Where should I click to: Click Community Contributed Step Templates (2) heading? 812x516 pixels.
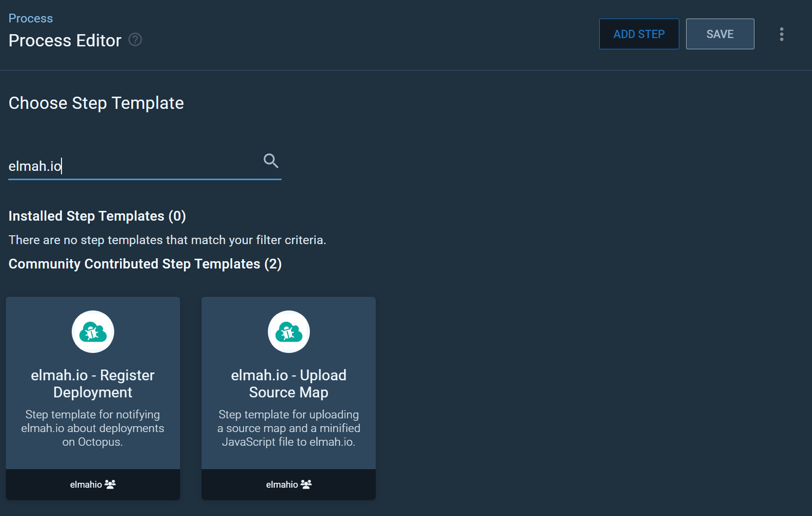click(145, 264)
